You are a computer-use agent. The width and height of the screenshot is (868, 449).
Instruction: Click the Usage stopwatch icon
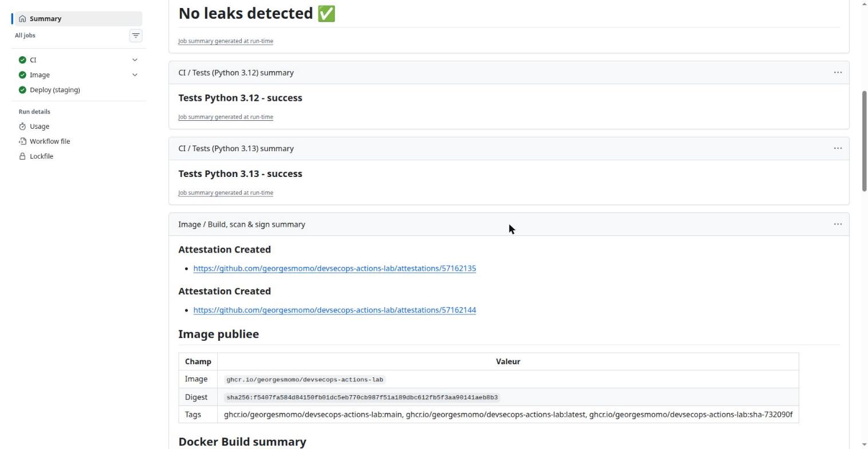point(22,127)
